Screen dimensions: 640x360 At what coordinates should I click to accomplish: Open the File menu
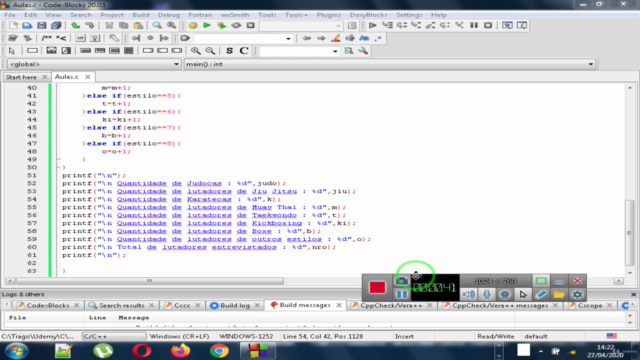coord(10,15)
